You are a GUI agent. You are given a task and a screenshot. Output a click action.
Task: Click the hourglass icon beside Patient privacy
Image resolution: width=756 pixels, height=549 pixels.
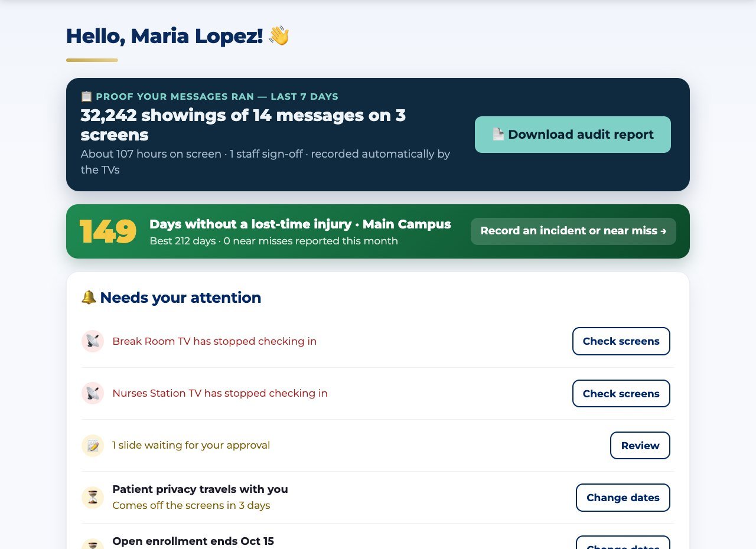93,498
